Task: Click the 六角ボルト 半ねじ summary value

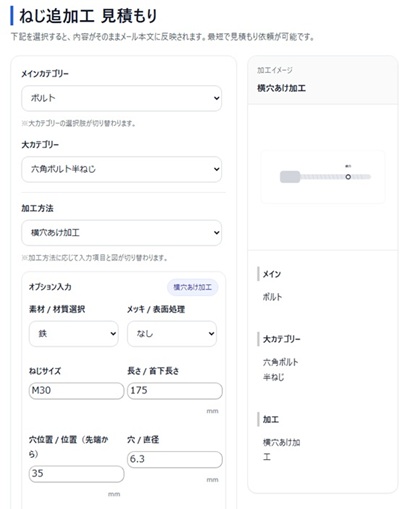Action: tap(281, 369)
